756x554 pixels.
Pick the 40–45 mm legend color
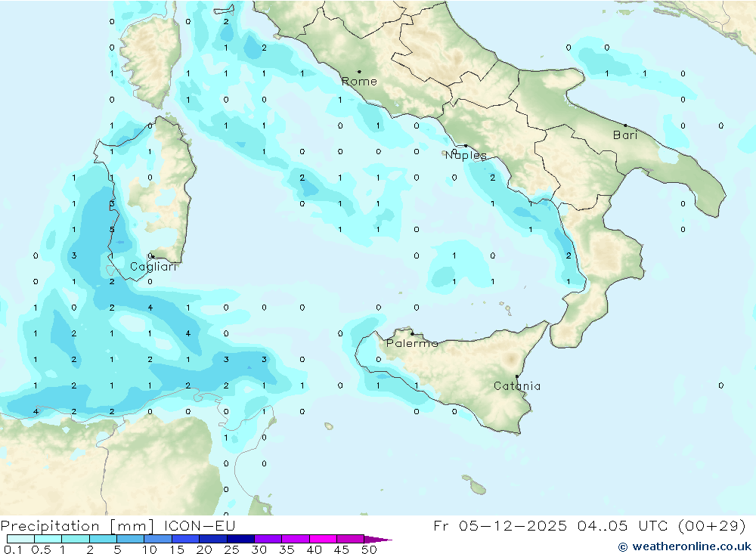tap(323, 539)
